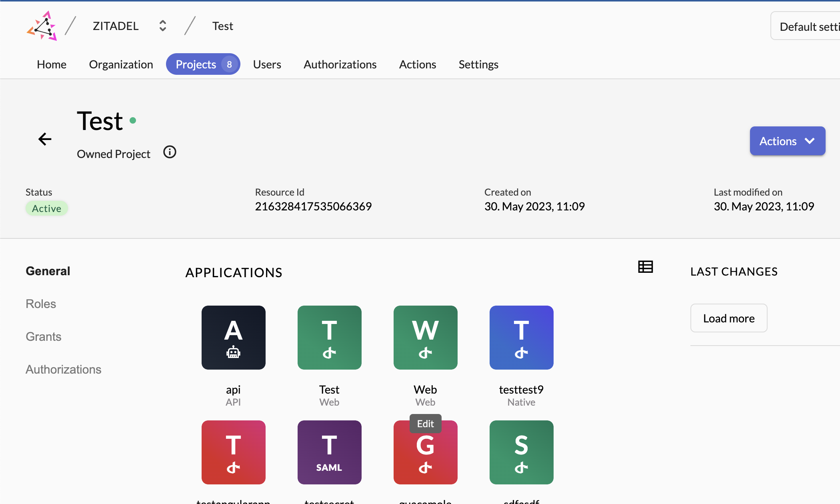Open the testtest9 native app tile

[x=521, y=338]
